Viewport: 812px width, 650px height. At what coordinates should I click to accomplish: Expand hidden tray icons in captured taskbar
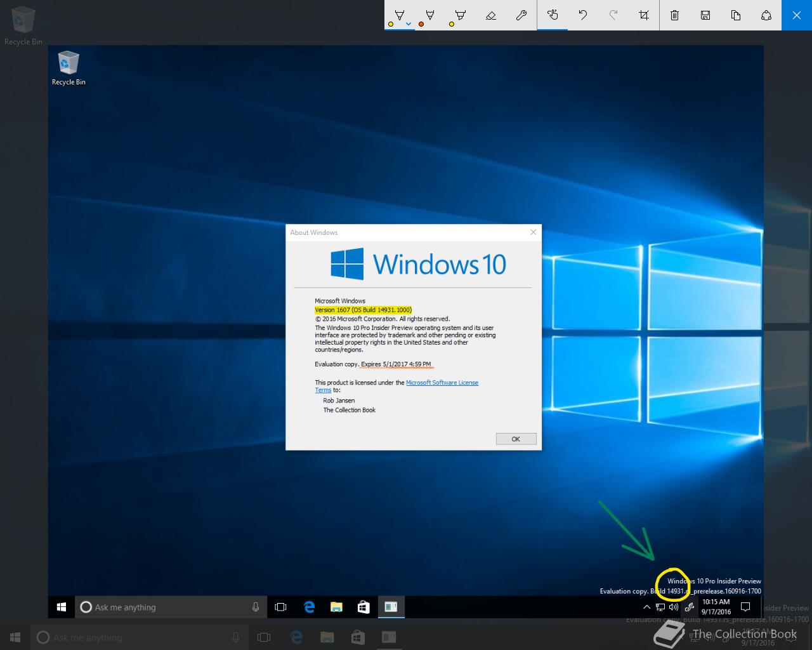[x=646, y=607]
